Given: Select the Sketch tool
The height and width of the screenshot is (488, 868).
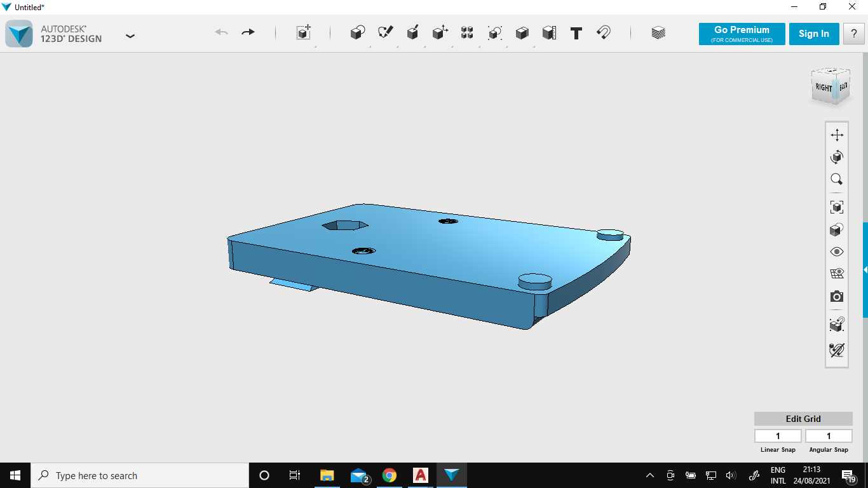Looking at the screenshot, I should pos(385,33).
